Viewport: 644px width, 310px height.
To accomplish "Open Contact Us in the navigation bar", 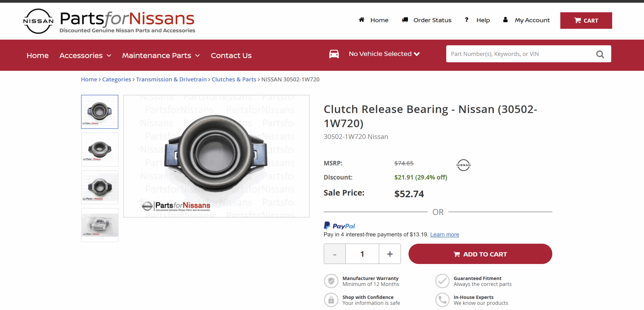I will click(231, 55).
